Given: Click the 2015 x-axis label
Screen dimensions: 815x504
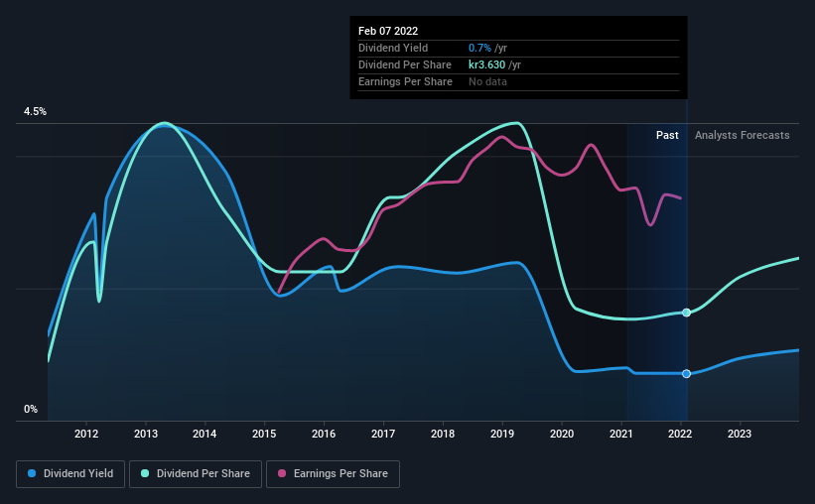Looking at the screenshot, I should 264,434.
